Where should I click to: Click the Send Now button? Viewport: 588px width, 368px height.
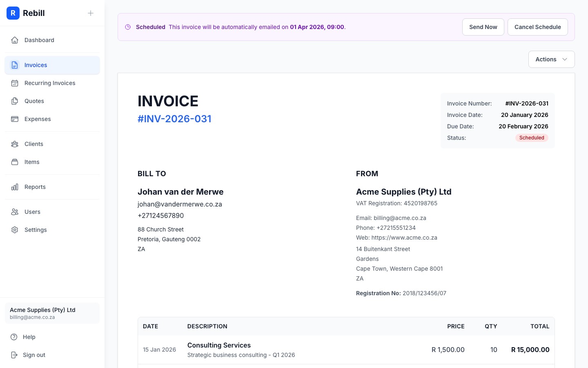(x=483, y=27)
